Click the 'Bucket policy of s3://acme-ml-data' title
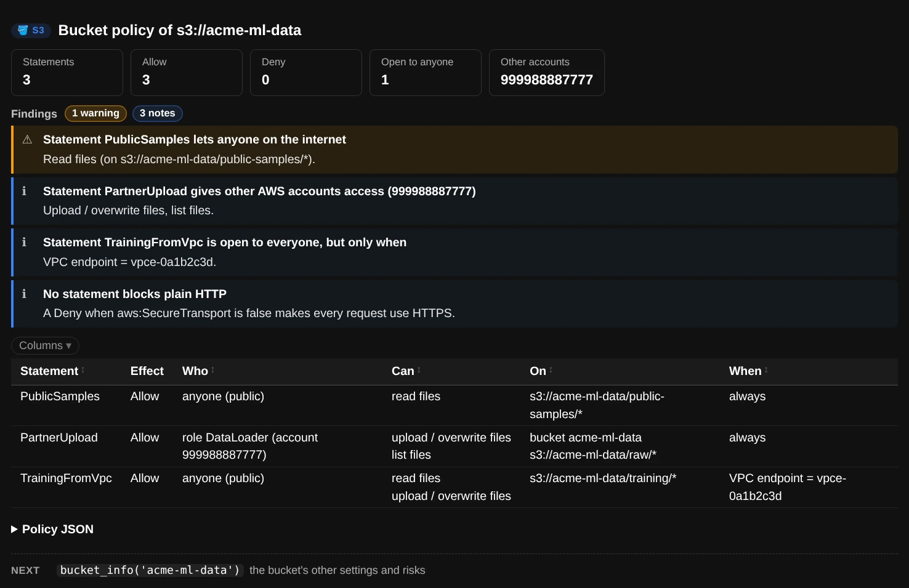 pos(180,30)
